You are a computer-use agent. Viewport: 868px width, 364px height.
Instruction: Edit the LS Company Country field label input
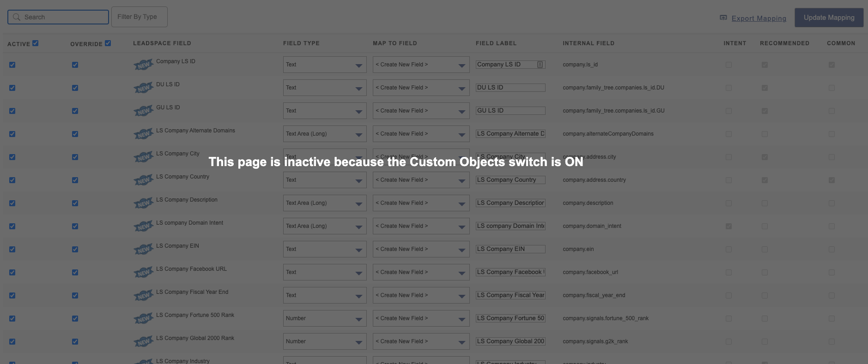510,180
